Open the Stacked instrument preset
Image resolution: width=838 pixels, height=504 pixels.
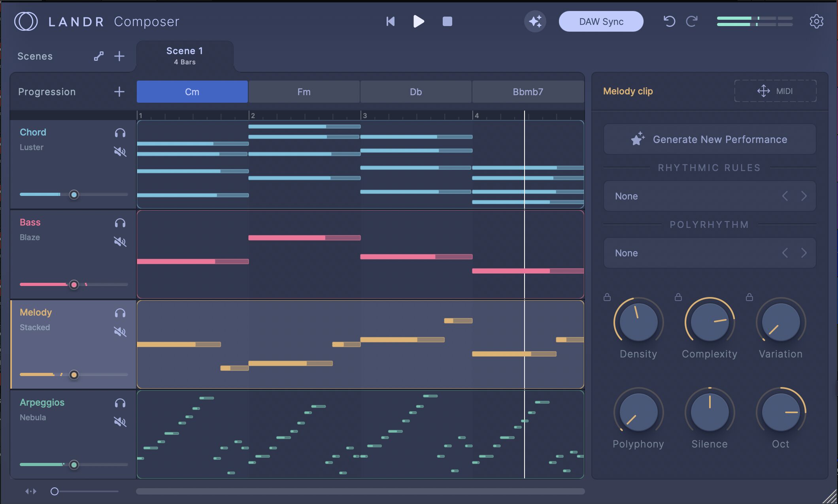tap(35, 327)
